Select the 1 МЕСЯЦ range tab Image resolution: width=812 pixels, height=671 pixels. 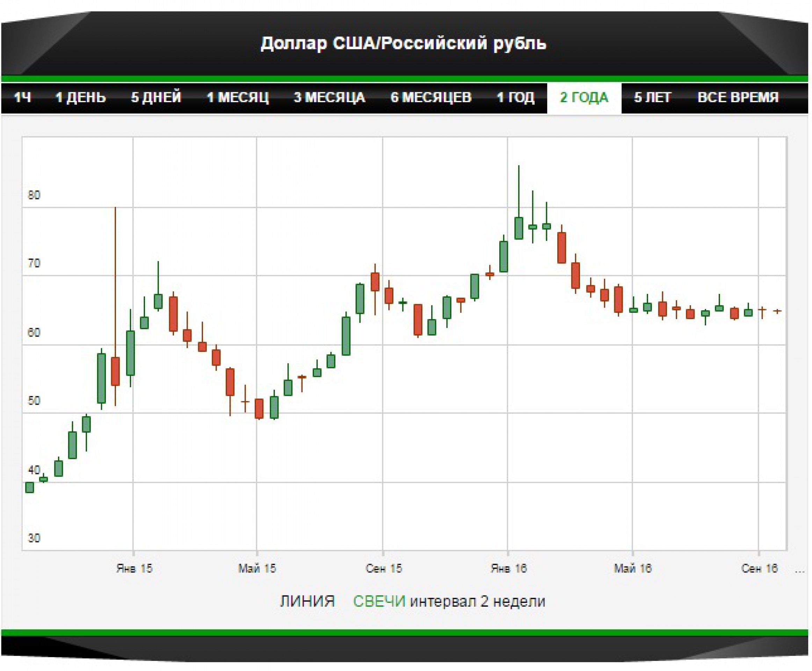point(237,97)
